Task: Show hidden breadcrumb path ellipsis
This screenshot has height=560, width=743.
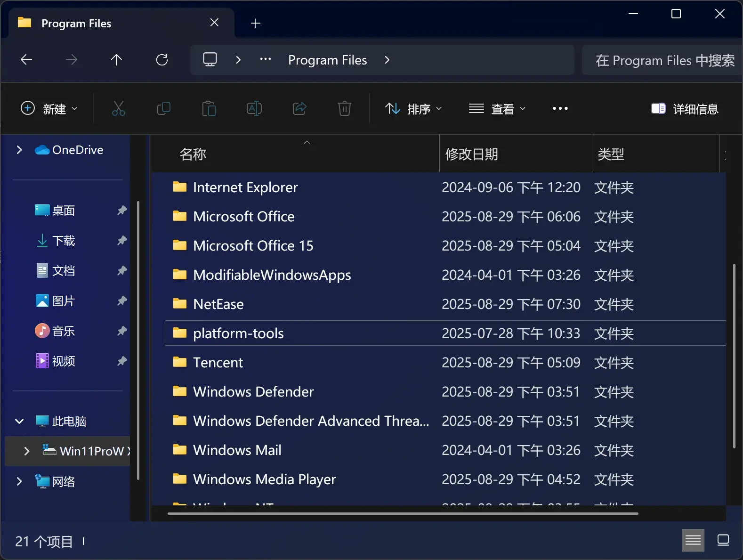Action: (x=266, y=59)
